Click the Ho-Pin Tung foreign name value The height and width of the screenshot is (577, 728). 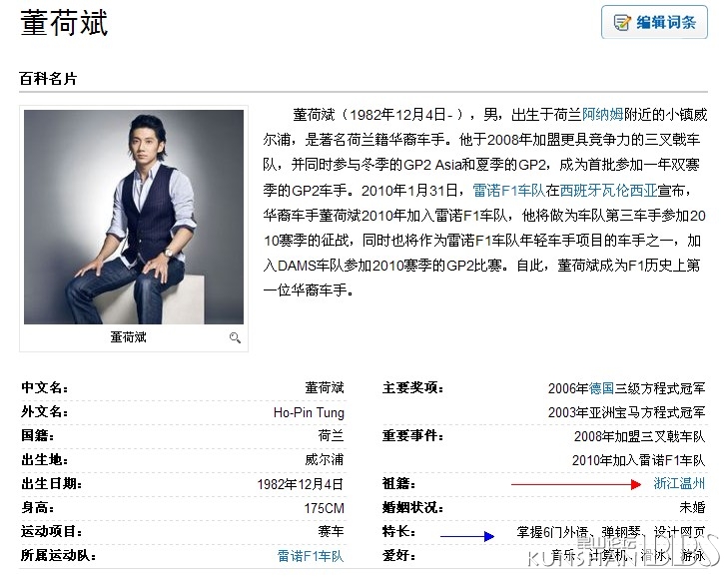click(309, 412)
